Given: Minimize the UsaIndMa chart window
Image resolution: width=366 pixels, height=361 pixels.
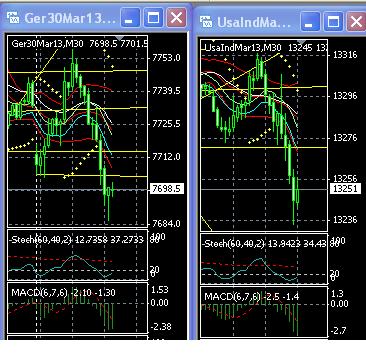Looking at the screenshot, I should pyautogui.click(x=310, y=22).
